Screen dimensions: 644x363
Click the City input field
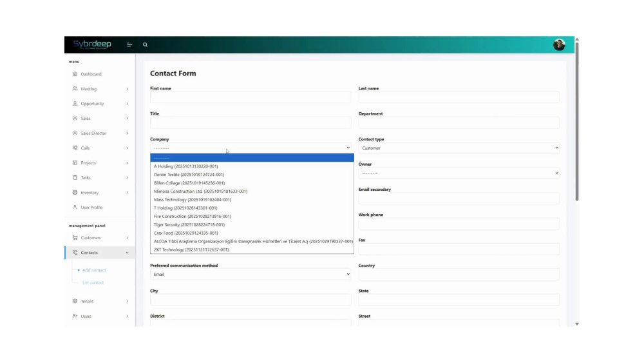[x=251, y=300]
